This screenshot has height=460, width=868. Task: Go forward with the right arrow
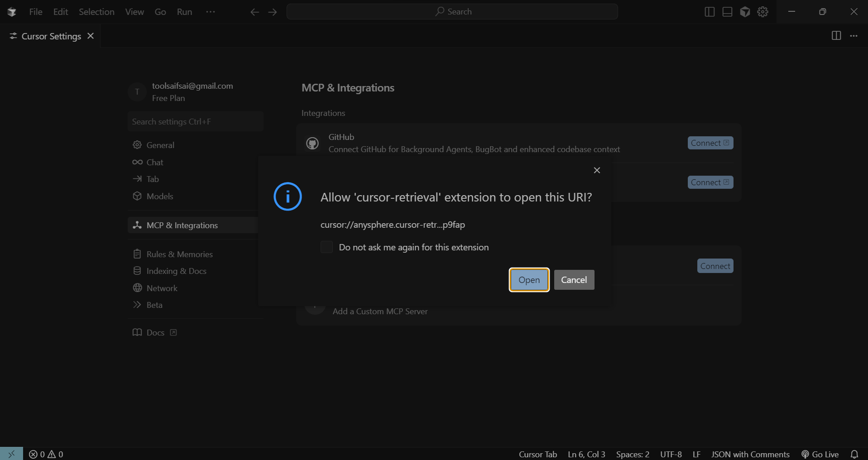pyautogui.click(x=273, y=12)
